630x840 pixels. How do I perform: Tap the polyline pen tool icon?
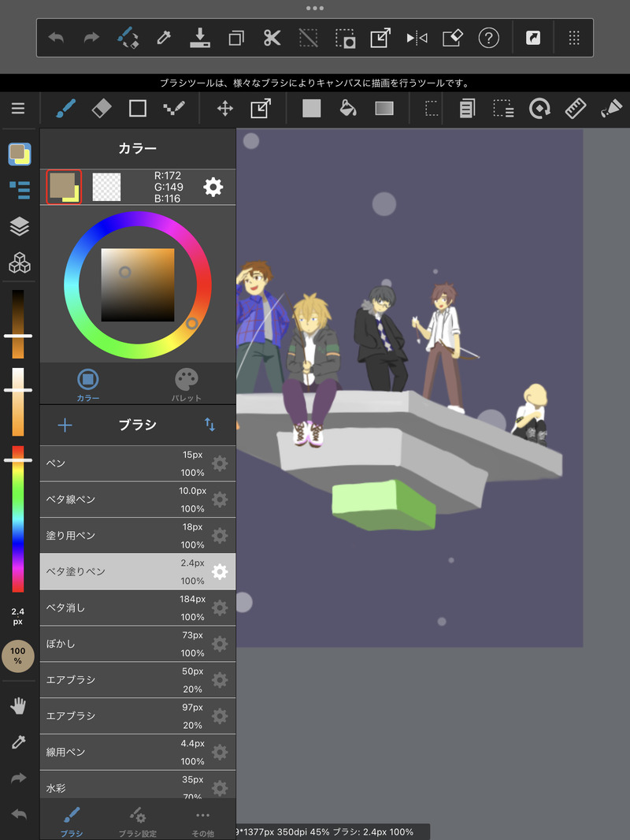pos(174,108)
